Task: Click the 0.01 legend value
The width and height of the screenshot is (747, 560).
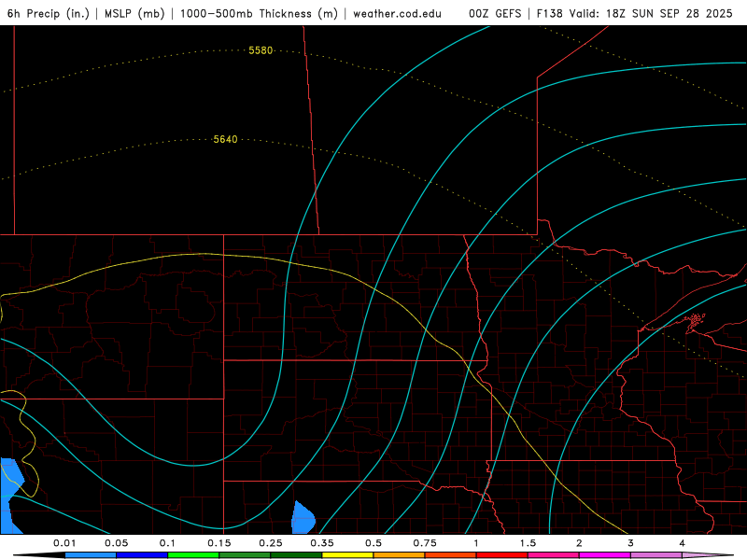Action: tap(64, 543)
